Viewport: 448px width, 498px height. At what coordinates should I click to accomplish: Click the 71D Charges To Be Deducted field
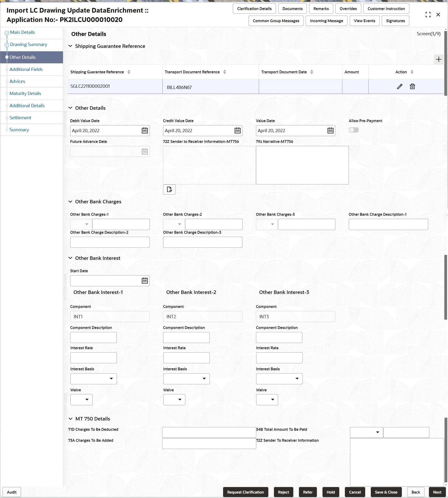(x=209, y=432)
